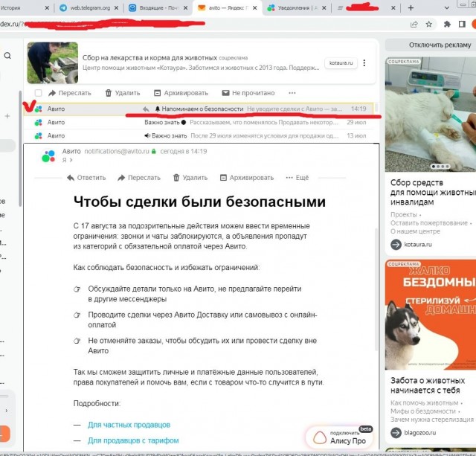This screenshot has width=476, height=456.
Task: Click Архивировать in the list toolbar
Action: click(181, 93)
